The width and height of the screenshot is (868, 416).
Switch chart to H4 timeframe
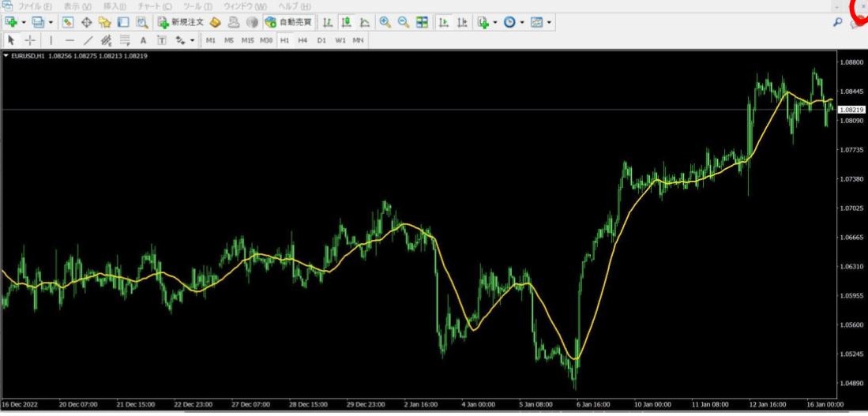tap(302, 40)
